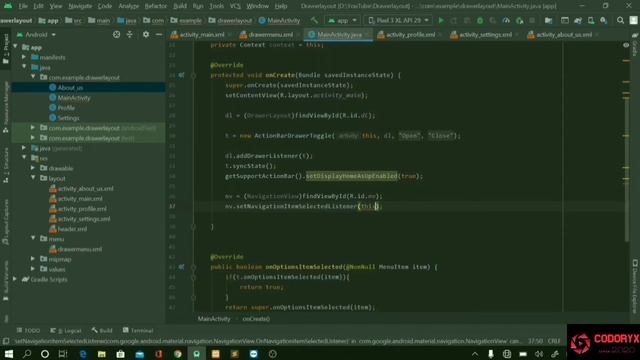Expand the drawable folder
The height and width of the screenshot is (360, 640).
tap(33, 168)
